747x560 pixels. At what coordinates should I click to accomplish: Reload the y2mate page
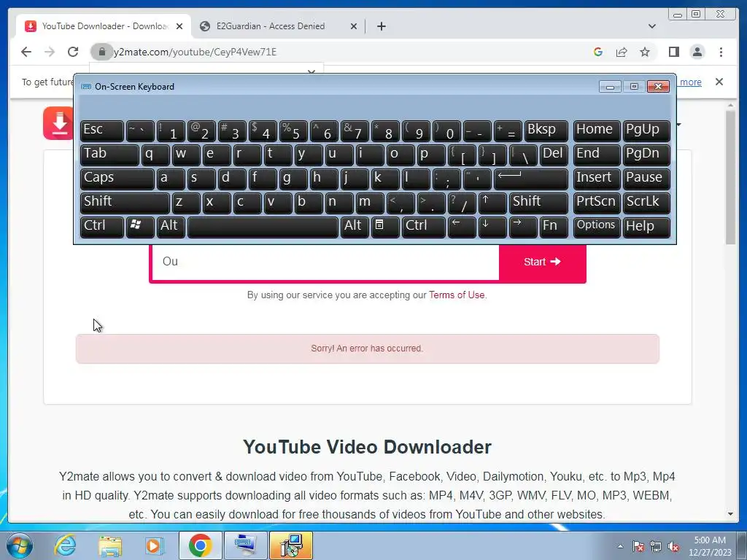coord(73,52)
